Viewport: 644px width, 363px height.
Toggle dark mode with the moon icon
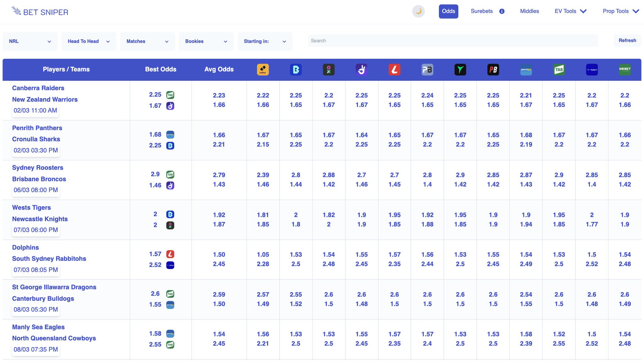tap(418, 11)
